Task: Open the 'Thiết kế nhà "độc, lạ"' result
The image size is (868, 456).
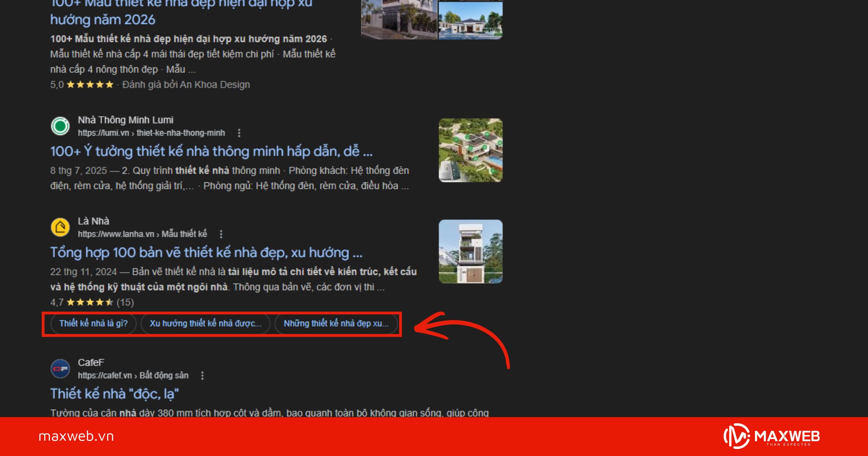Action: pos(114,394)
